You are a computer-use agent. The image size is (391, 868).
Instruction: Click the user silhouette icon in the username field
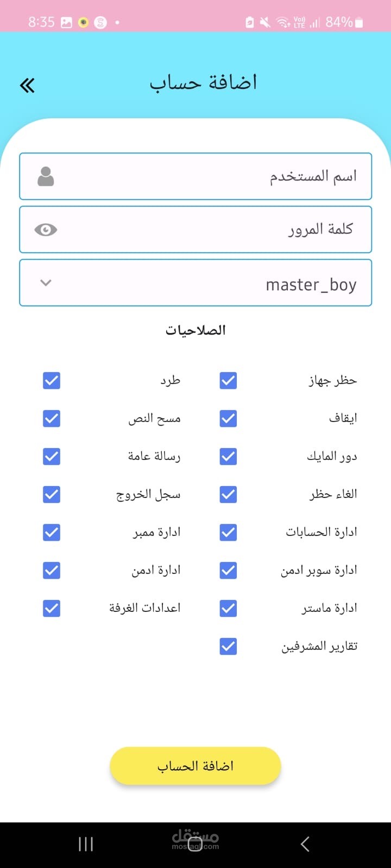pos(46,177)
